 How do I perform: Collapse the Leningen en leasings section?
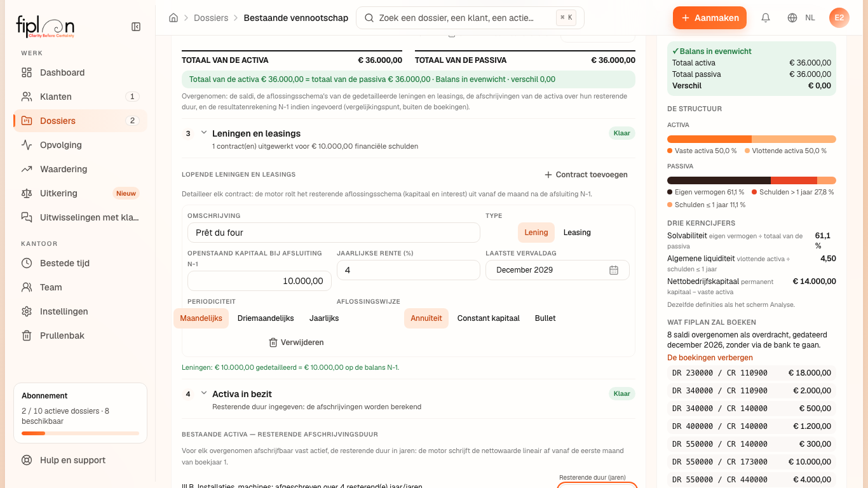point(204,133)
